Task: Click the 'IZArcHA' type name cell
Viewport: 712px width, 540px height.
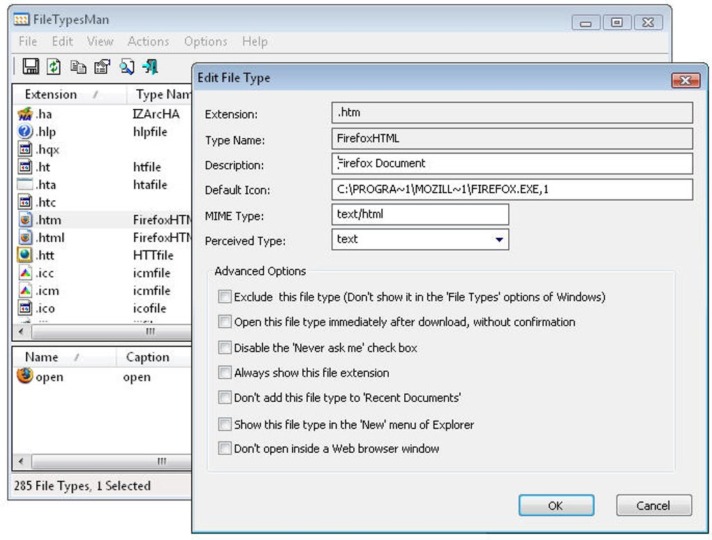Action: click(x=156, y=114)
